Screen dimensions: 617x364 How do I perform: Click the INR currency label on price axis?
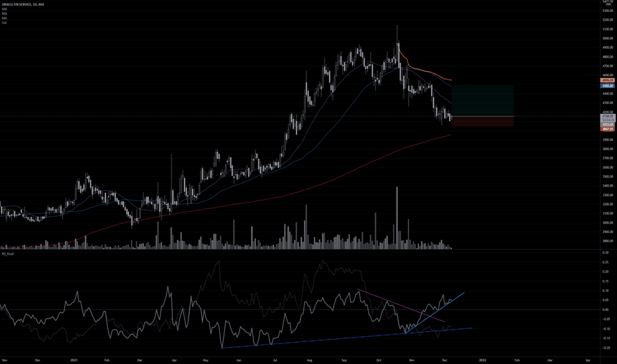pyautogui.click(x=608, y=4)
